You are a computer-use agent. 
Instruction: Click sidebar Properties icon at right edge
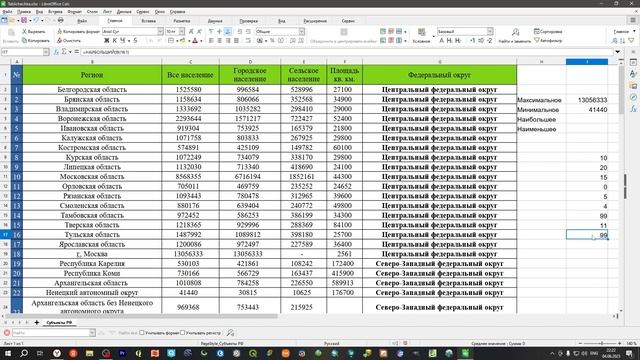click(x=633, y=62)
